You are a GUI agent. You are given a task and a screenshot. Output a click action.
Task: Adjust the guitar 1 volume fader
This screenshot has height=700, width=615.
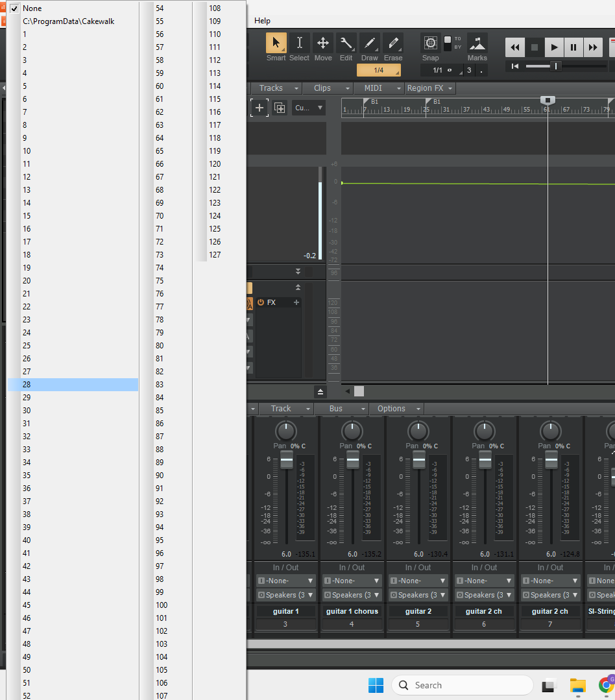[x=287, y=460]
